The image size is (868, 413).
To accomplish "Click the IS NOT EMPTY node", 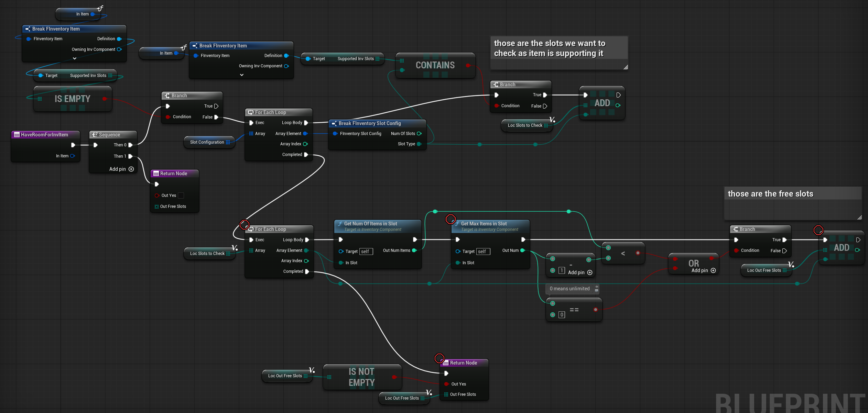I will (361, 377).
